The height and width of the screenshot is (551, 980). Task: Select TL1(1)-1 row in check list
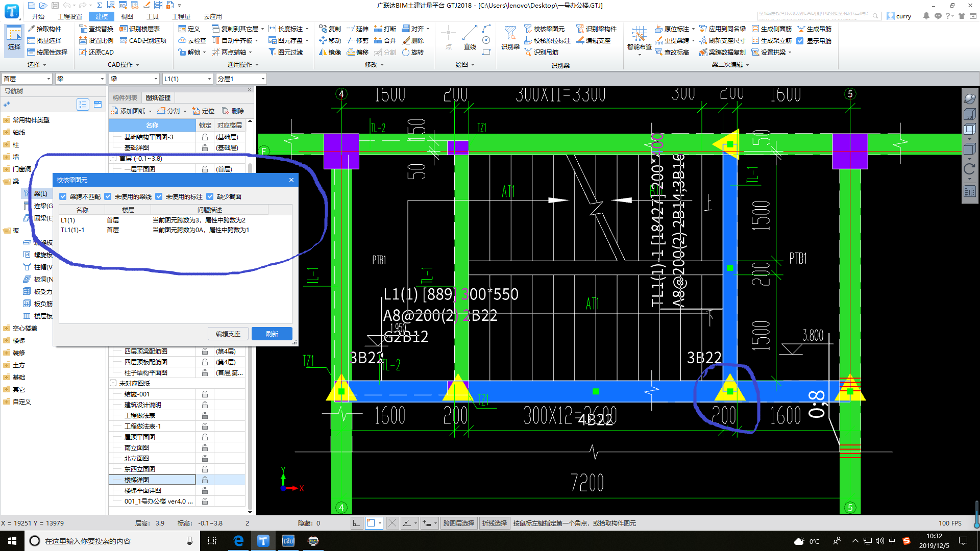175,230
